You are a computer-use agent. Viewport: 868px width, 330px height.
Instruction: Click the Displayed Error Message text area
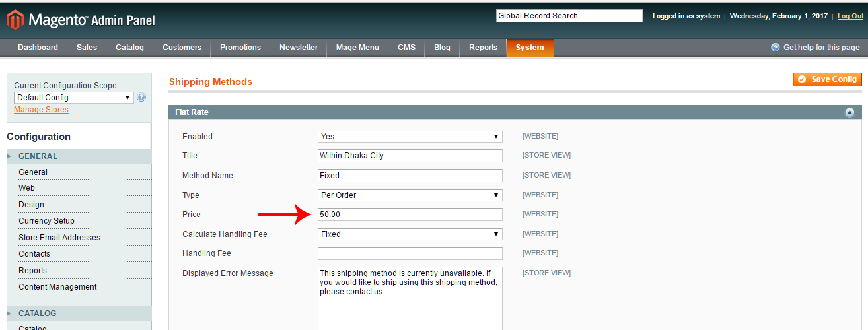point(410,297)
